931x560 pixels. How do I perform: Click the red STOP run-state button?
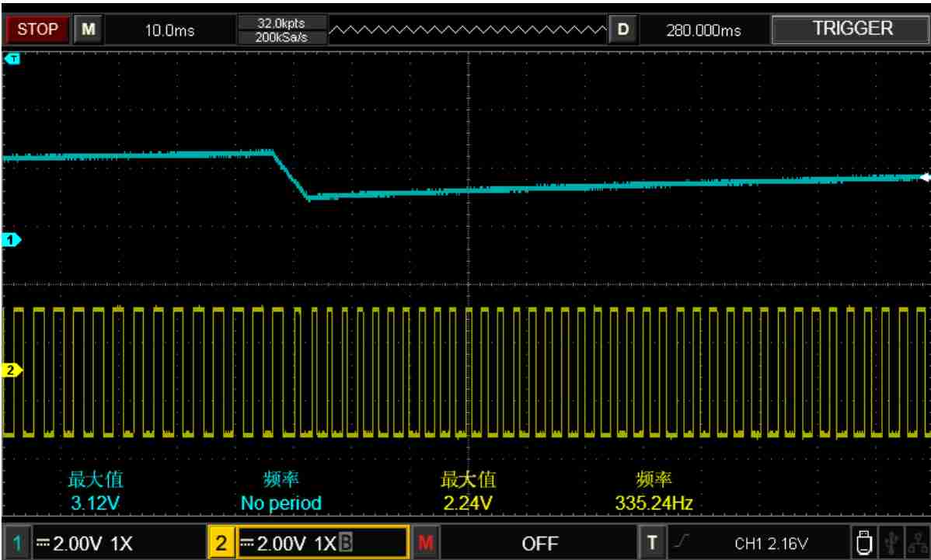pos(37,30)
